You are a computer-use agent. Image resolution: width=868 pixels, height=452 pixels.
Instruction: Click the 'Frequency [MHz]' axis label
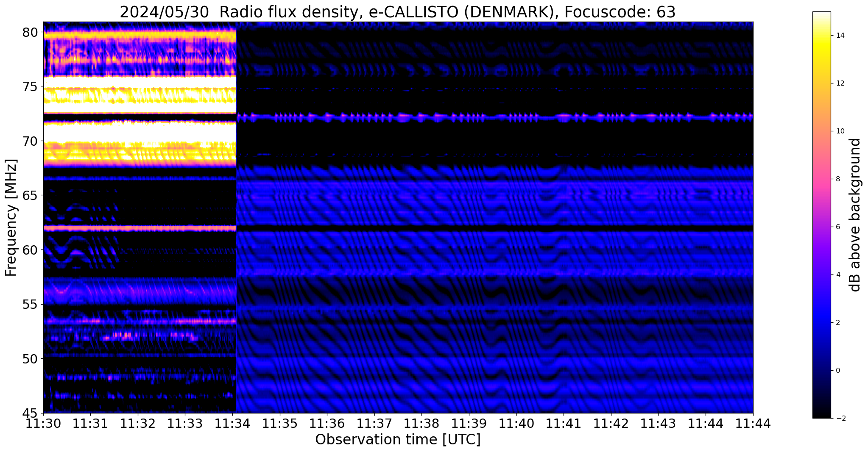click(11, 218)
